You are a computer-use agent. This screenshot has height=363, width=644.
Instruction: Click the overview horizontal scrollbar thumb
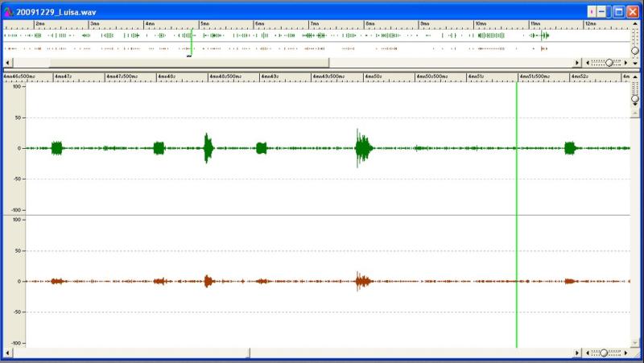coord(189,63)
